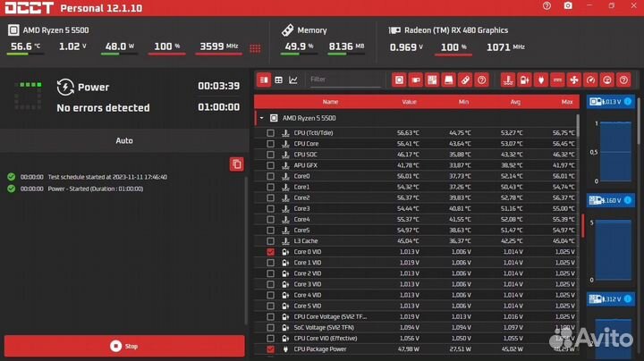Click the CPU usage 100 % readout

click(x=166, y=46)
